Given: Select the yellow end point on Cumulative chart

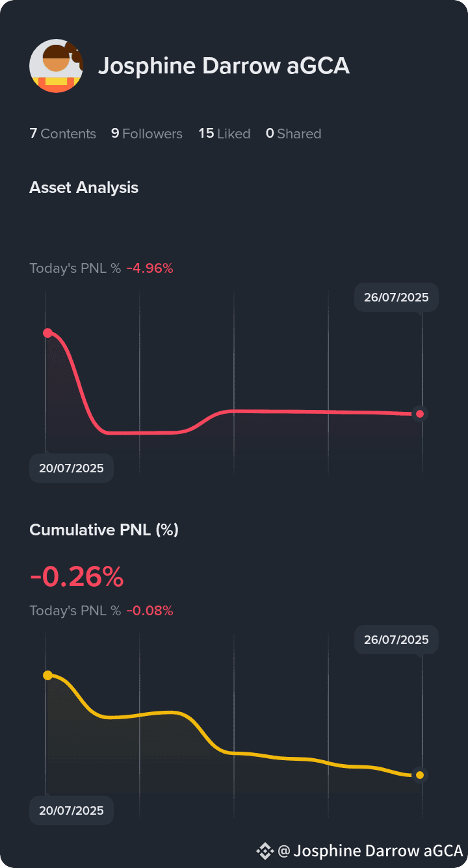Looking at the screenshot, I should pos(420,775).
